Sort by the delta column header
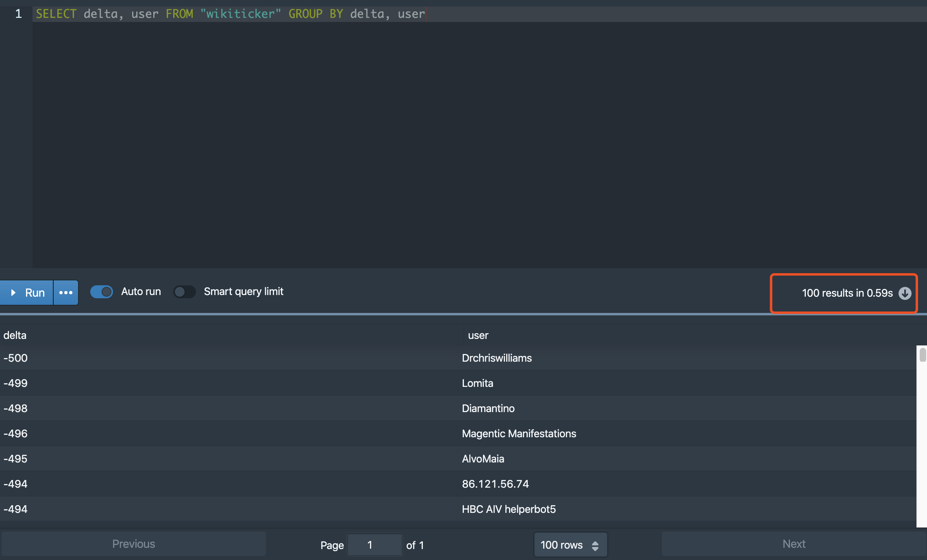927x560 pixels. coord(15,335)
